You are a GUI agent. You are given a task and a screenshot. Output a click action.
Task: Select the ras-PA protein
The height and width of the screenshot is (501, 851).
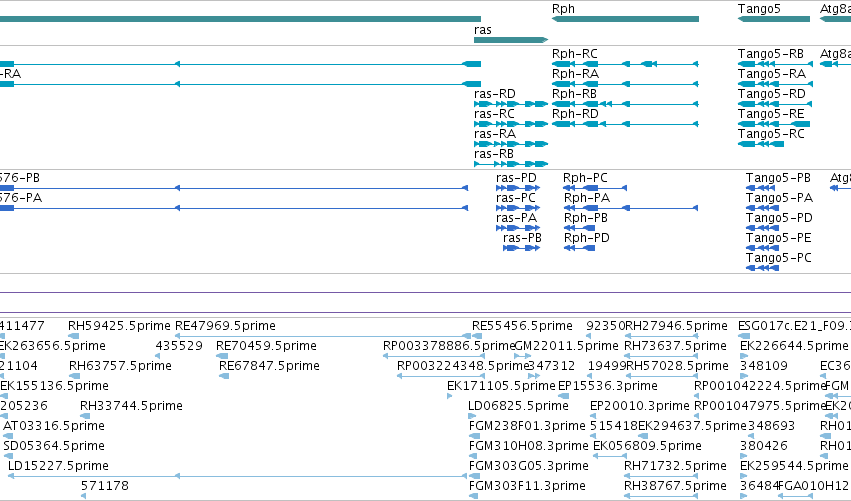click(x=516, y=218)
